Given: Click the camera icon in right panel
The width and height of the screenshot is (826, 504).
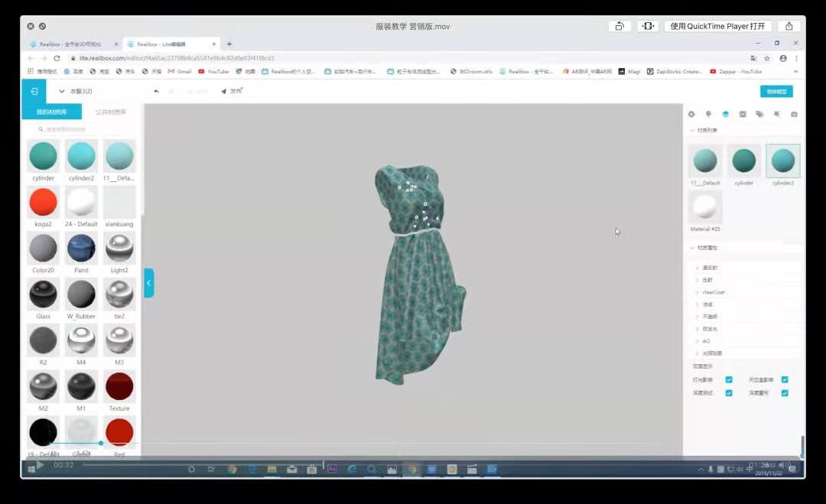Looking at the screenshot, I should [794, 114].
